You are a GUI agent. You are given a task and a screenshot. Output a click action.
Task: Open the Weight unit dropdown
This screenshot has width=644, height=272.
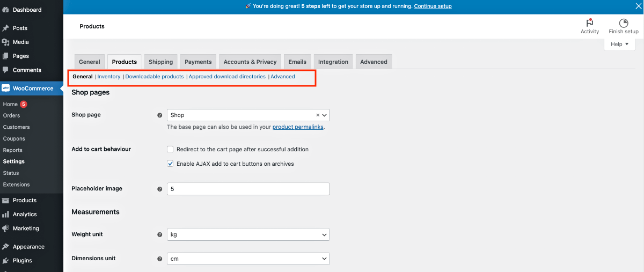(x=248, y=234)
